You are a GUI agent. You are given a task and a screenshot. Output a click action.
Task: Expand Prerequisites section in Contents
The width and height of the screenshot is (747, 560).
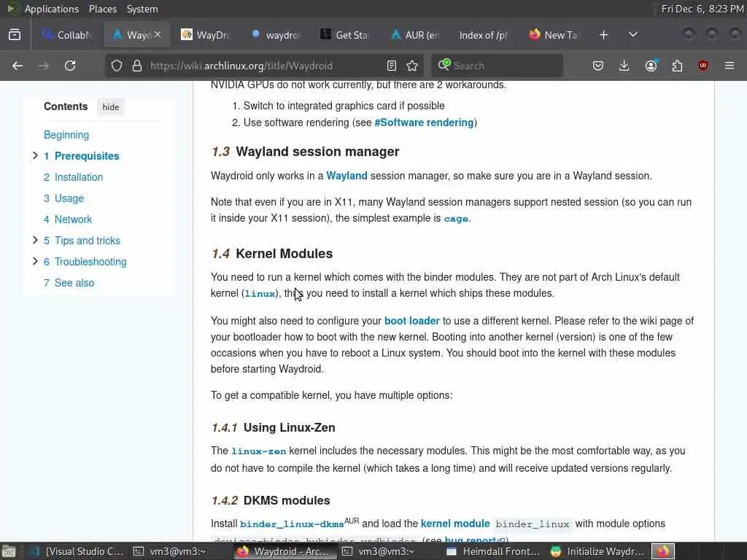tap(35, 156)
